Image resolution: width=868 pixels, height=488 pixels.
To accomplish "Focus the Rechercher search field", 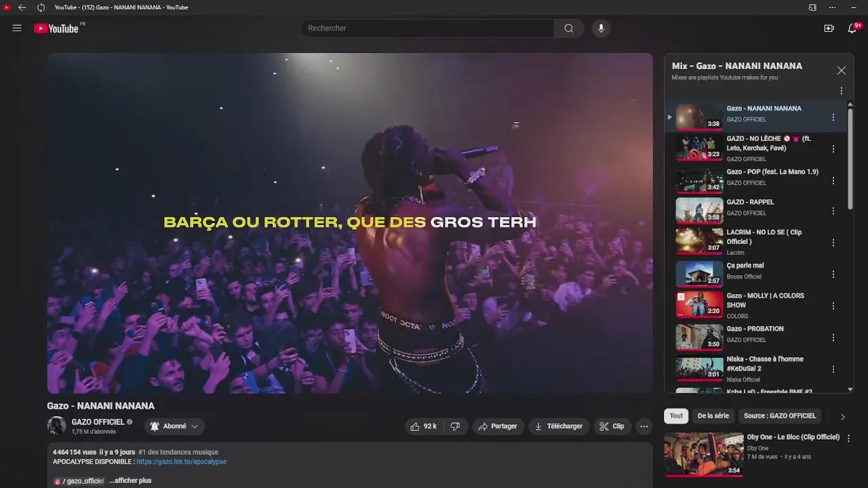I will pyautogui.click(x=428, y=28).
